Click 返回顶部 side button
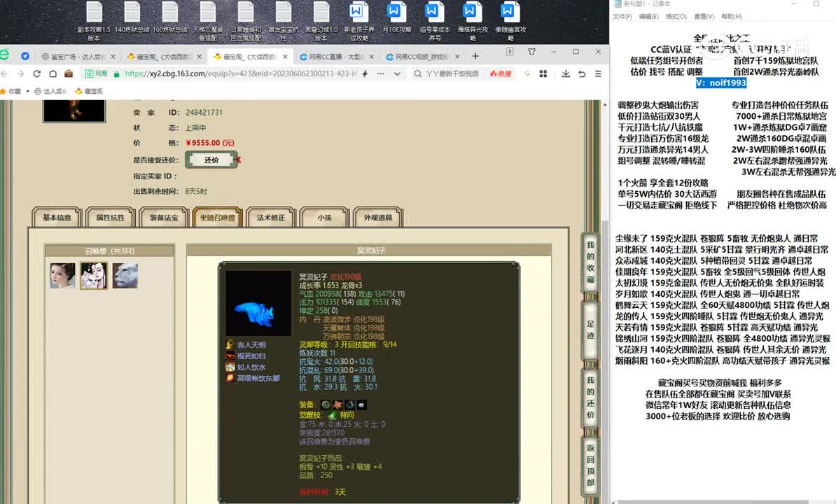The width and height of the screenshot is (836, 504). 590,465
